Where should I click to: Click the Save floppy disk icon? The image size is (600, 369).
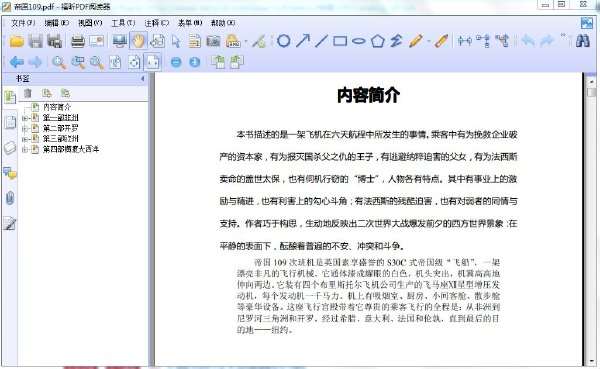pos(36,41)
